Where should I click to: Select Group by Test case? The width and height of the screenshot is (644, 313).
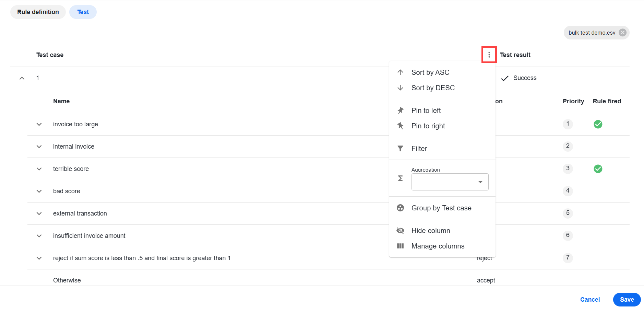pyautogui.click(x=442, y=208)
